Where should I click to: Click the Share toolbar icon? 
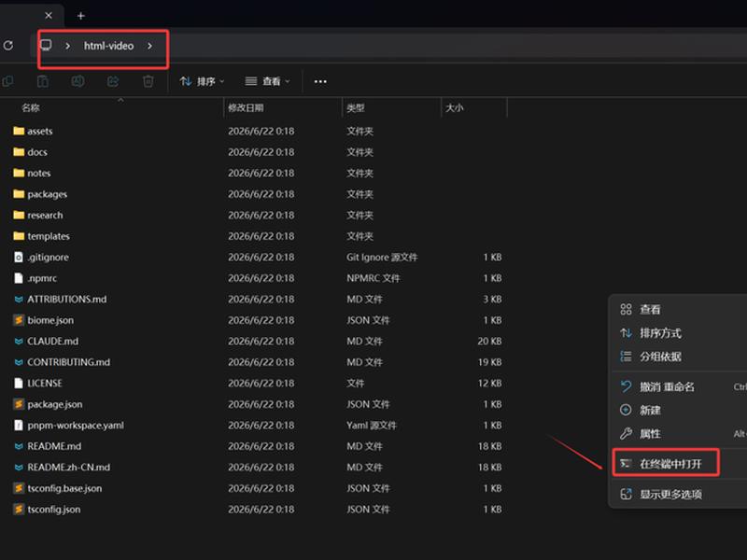coord(113,81)
